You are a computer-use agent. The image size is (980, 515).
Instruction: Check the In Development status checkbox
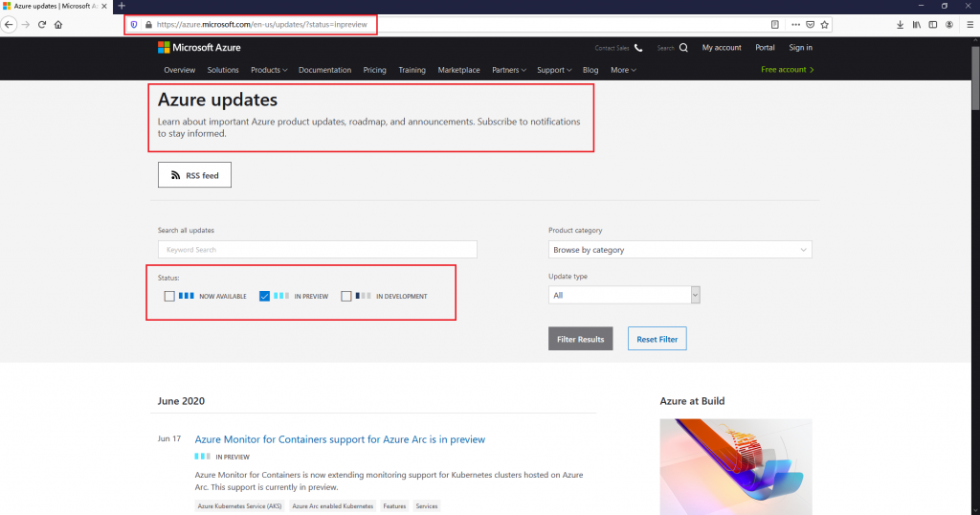click(346, 296)
